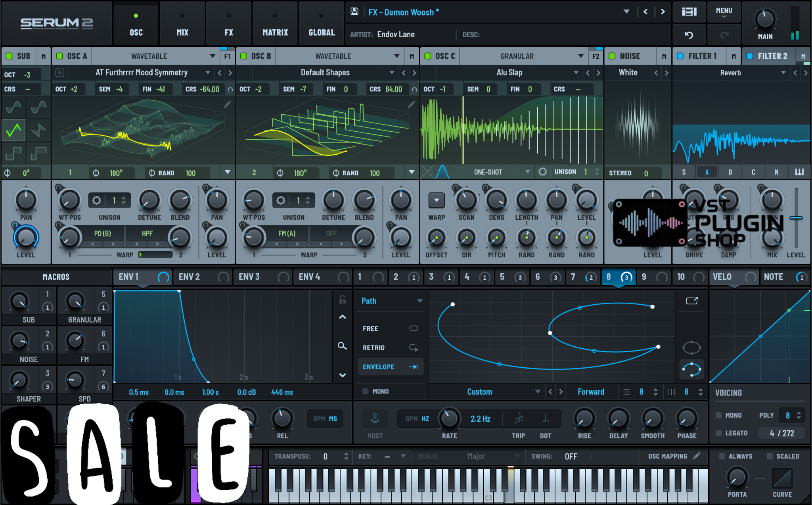Enable the LEGATO voicing checkbox
This screenshot has height=505, width=812.
(x=719, y=433)
